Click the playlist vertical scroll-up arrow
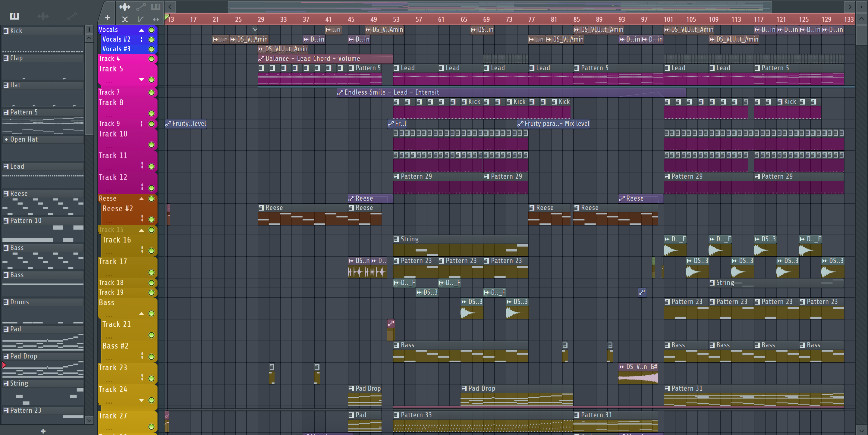The image size is (868, 435). coord(862,18)
